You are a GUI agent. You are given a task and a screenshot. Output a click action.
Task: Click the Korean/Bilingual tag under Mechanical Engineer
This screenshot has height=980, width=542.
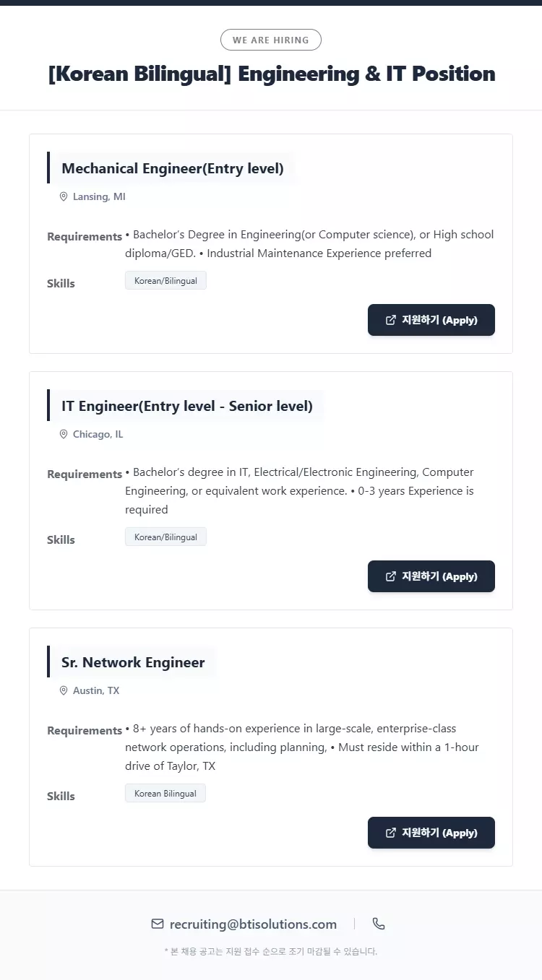(x=165, y=281)
